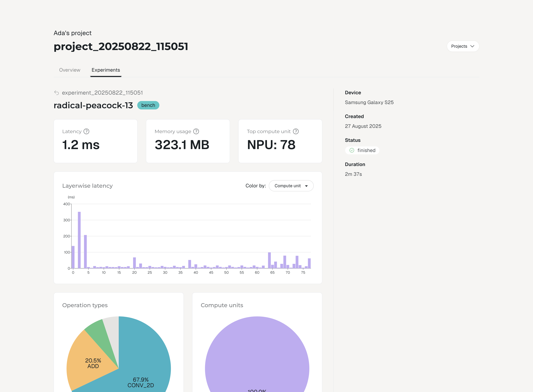Click the Projects chevron arrow
533x392 pixels.
472,46
